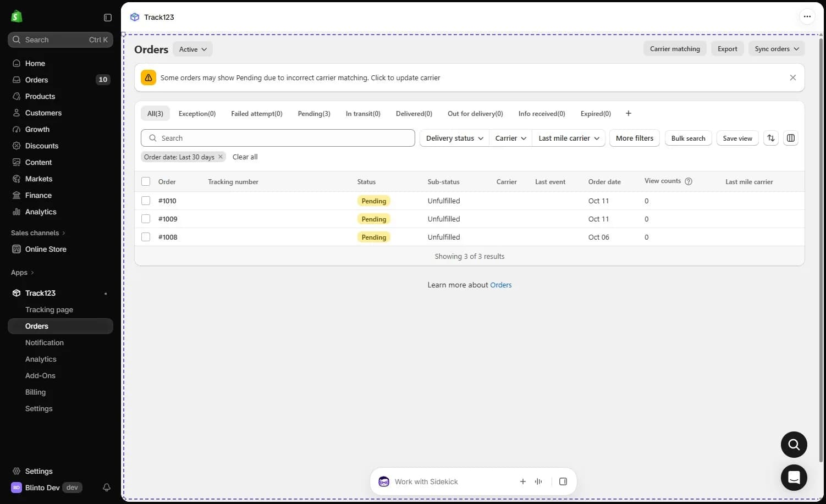Screen dimensions: 826x504
Task: Add attachment with Sidekick plus icon
Action: click(523, 481)
